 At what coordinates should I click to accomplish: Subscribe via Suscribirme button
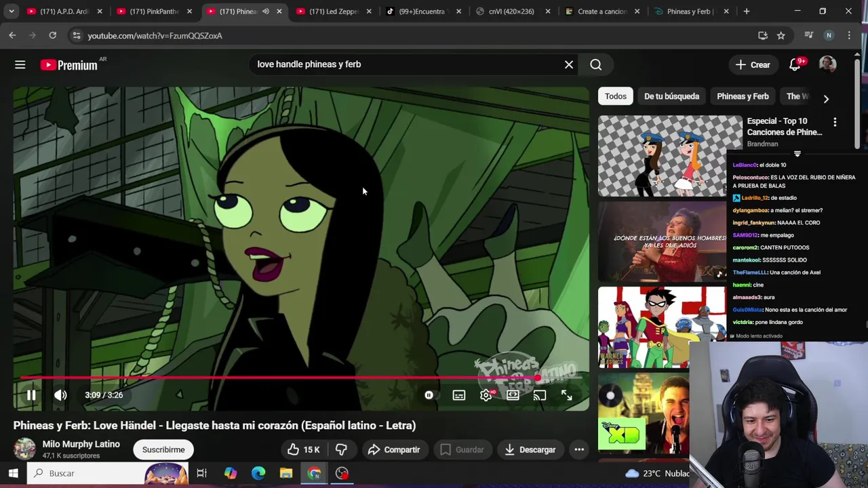click(163, 449)
